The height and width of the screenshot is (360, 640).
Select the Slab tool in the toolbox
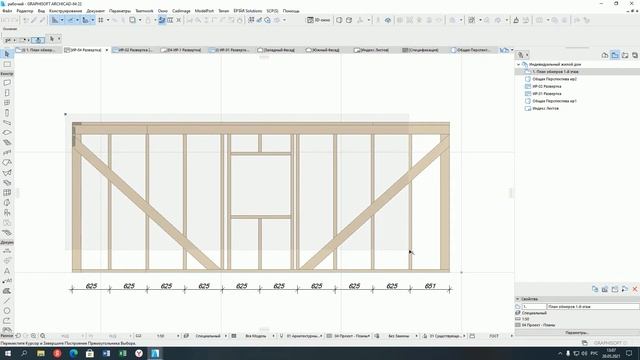(x=7, y=133)
